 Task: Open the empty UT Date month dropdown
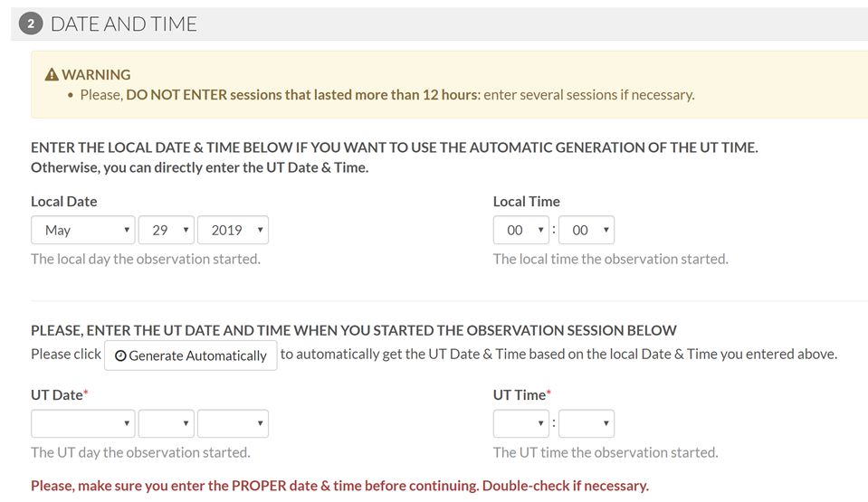[83, 423]
